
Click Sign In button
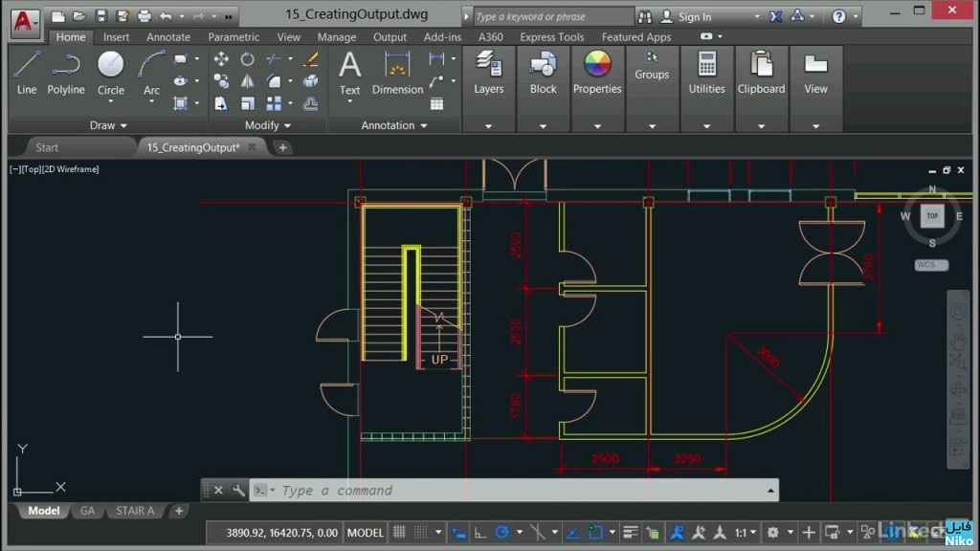[x=687, y=17]
